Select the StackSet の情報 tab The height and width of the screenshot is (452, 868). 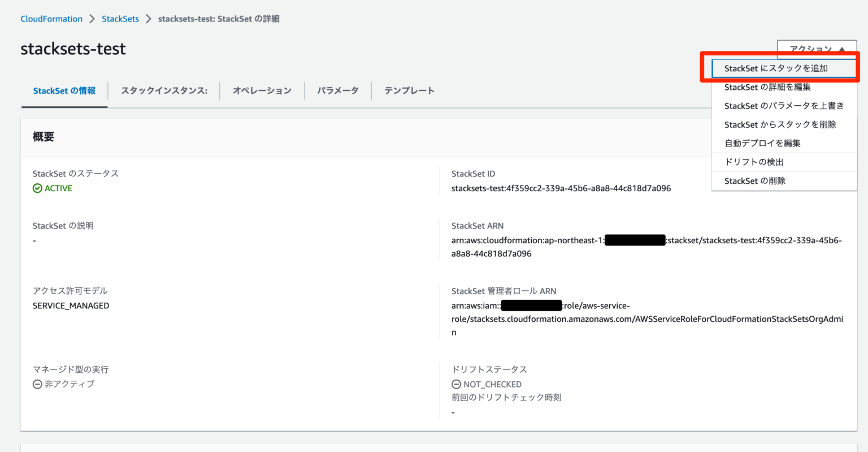tap(64, 91)
